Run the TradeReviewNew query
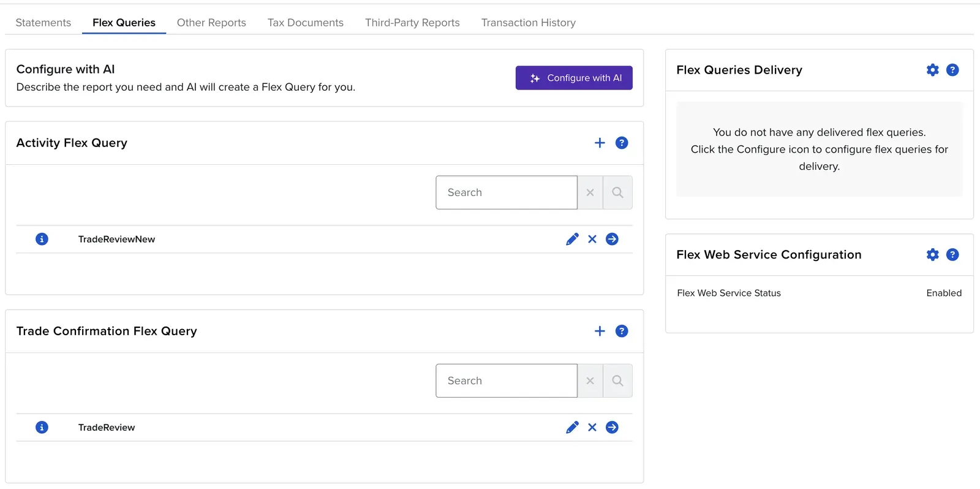Screen dimensions: 980x489 pyautogui.click(x=612, y=239)
